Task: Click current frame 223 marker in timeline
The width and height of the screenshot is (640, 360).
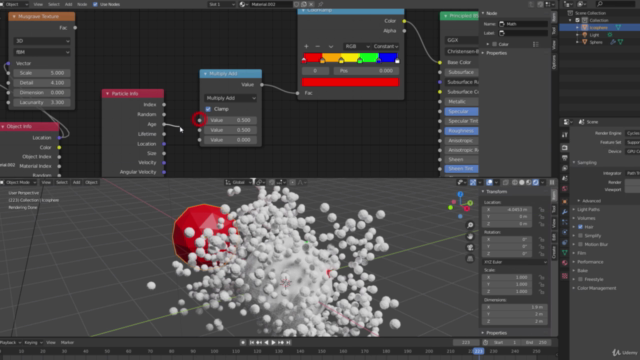Action: (x=478, y=351)
